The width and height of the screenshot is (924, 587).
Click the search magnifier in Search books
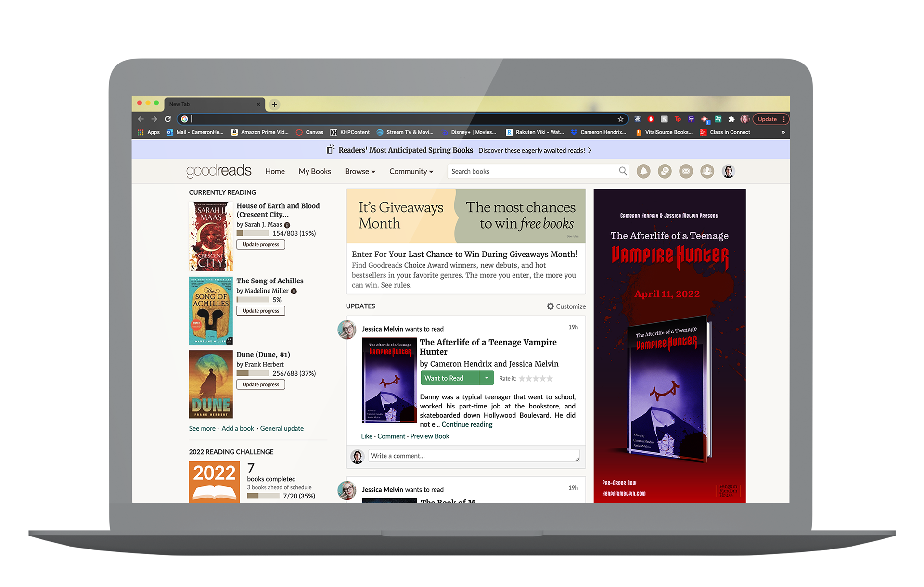(623, 171)
